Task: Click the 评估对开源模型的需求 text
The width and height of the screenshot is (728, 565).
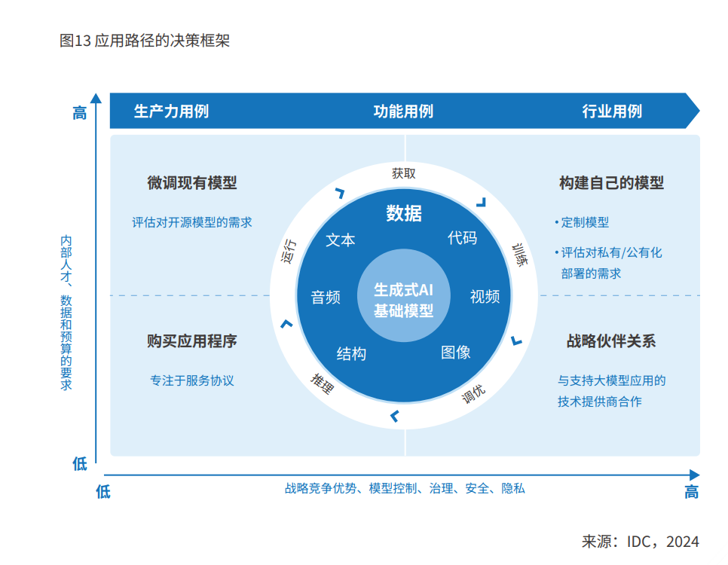Action: [192, 222]
